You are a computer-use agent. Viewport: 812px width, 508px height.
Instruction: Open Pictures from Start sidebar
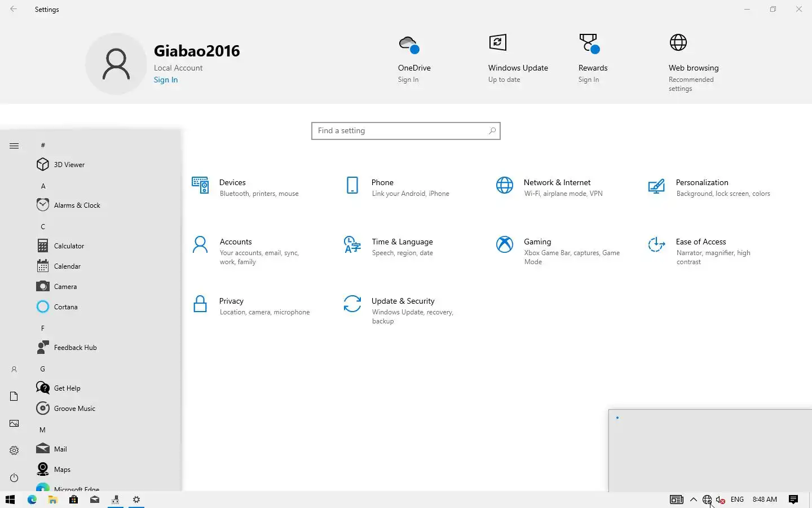[x=14, y=423]
